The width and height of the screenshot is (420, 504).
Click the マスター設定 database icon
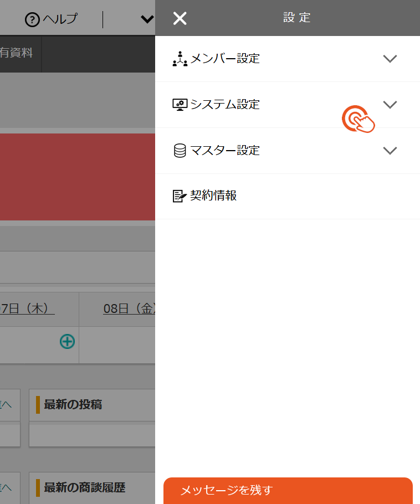coord(180,151)
